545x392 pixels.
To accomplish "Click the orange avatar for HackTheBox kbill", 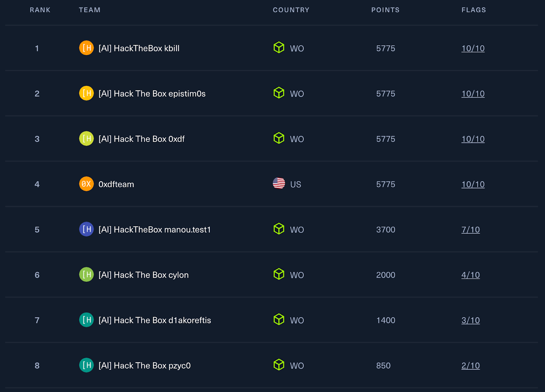I will click(x=87, y=48).
